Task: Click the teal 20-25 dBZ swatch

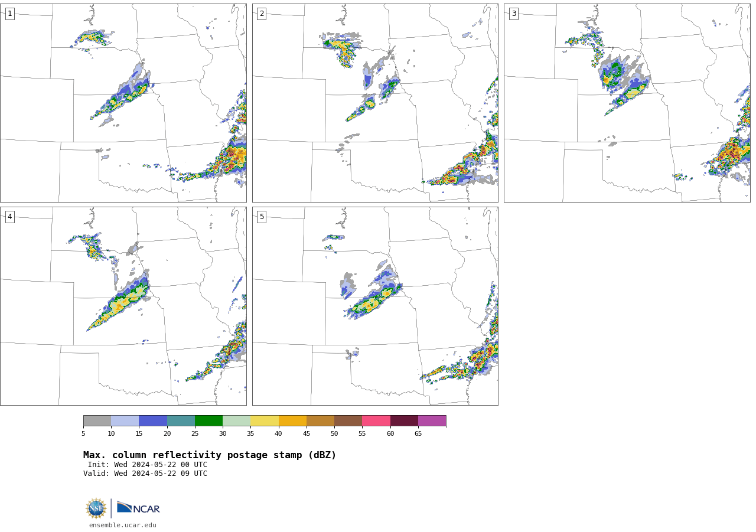Action: (181, 420)
